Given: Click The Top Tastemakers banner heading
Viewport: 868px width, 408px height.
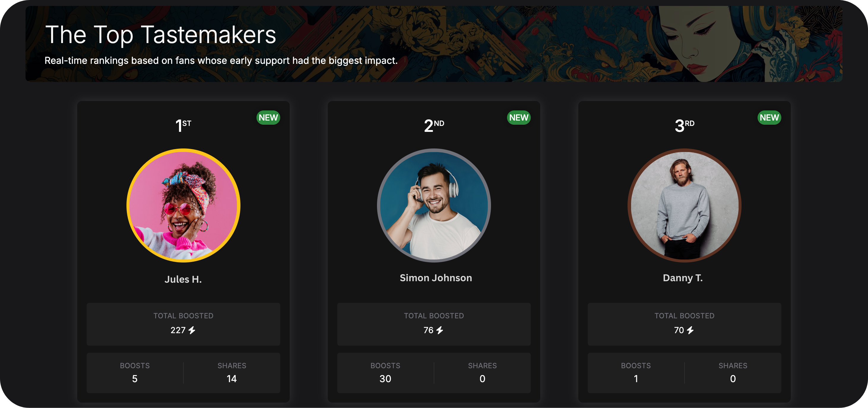Looking at the screenshot, I should (161, 35).
